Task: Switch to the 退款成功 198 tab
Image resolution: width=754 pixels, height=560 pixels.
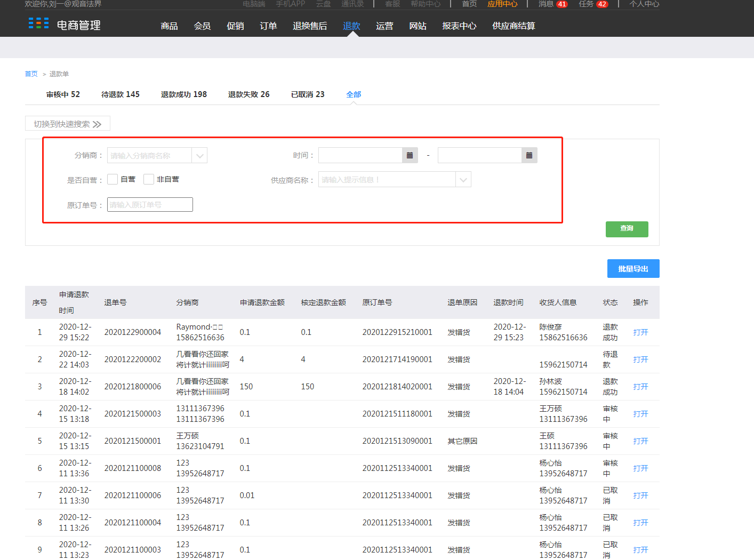Action: [x=184, y=94]
